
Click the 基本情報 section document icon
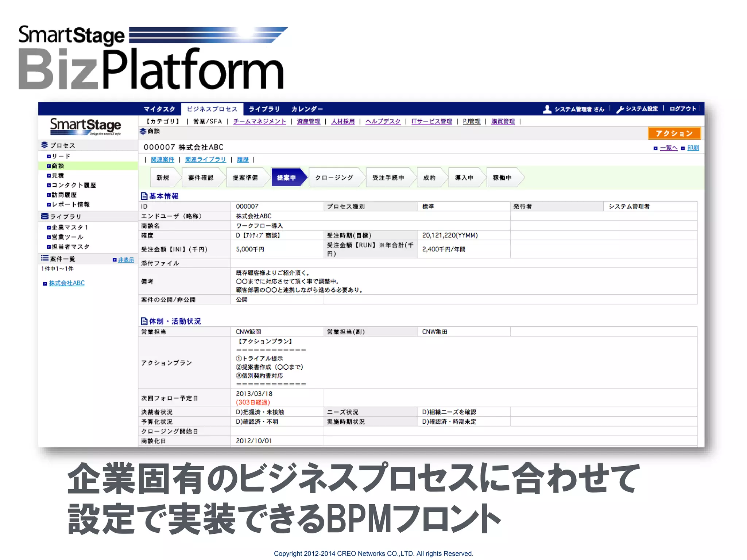click(x=144, y=196)
